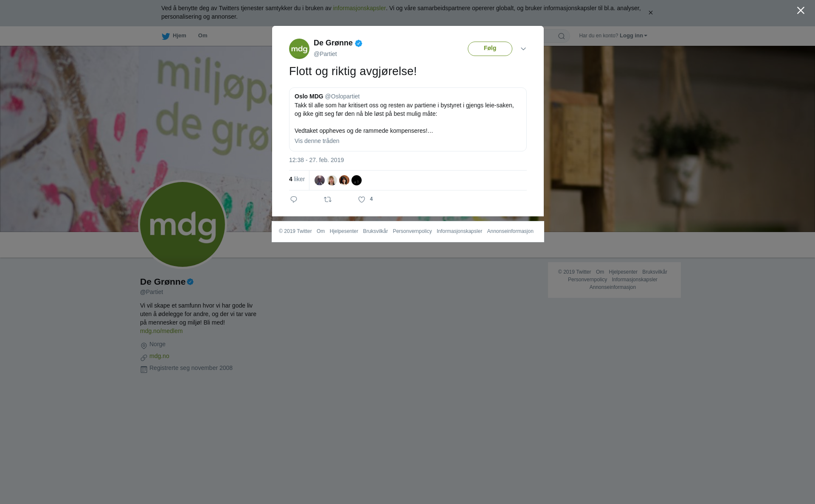Open the mdg.no/medlem profile link

click(161, 331)
